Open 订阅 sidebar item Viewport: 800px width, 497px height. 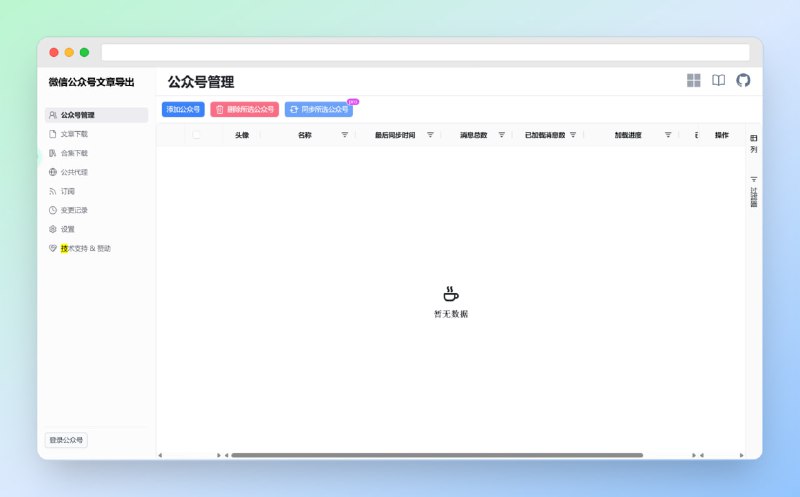[96, 191]
